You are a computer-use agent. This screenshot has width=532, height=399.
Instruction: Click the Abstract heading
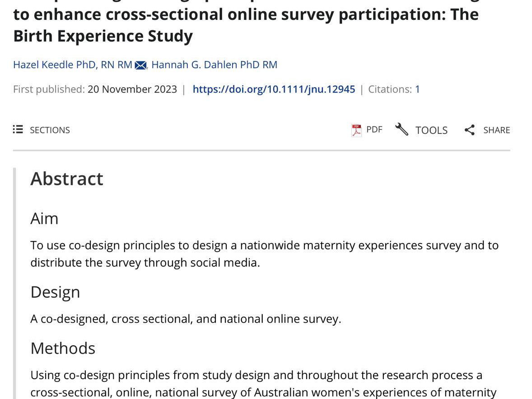click(67, 178)
